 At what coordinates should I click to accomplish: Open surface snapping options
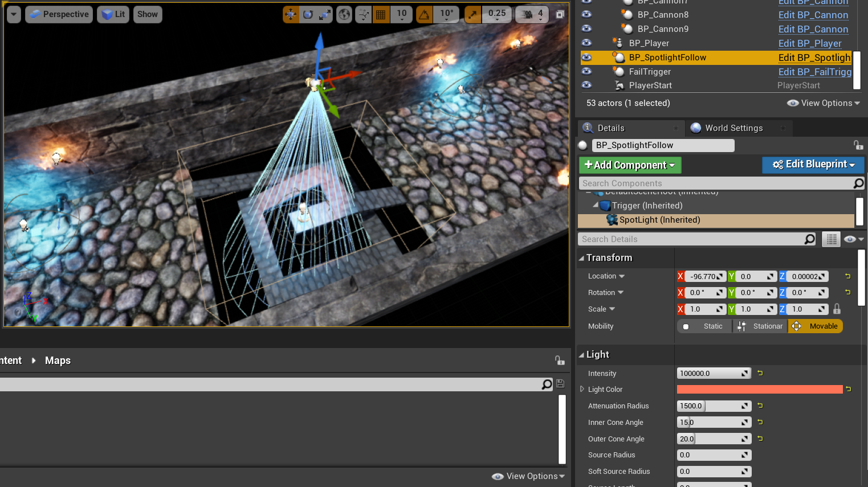pyautogui.click(x=363, y=14)
